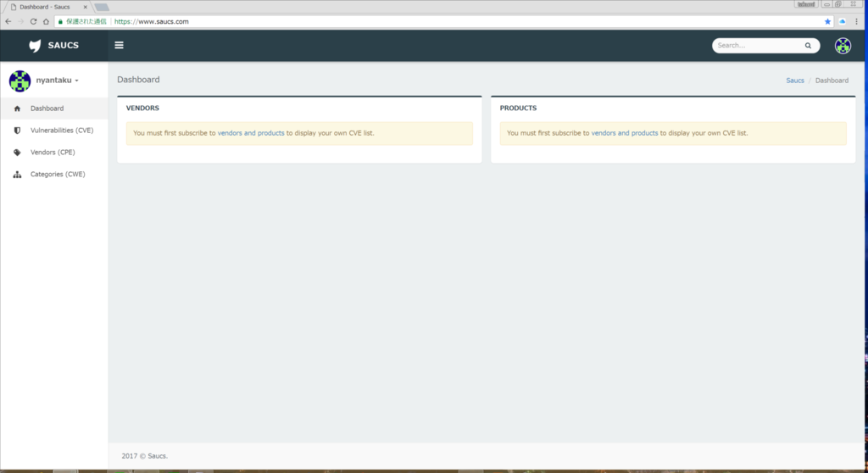Click the PRODUCTS panel heading
Screen dimensions: 868x473
point(518,108)
